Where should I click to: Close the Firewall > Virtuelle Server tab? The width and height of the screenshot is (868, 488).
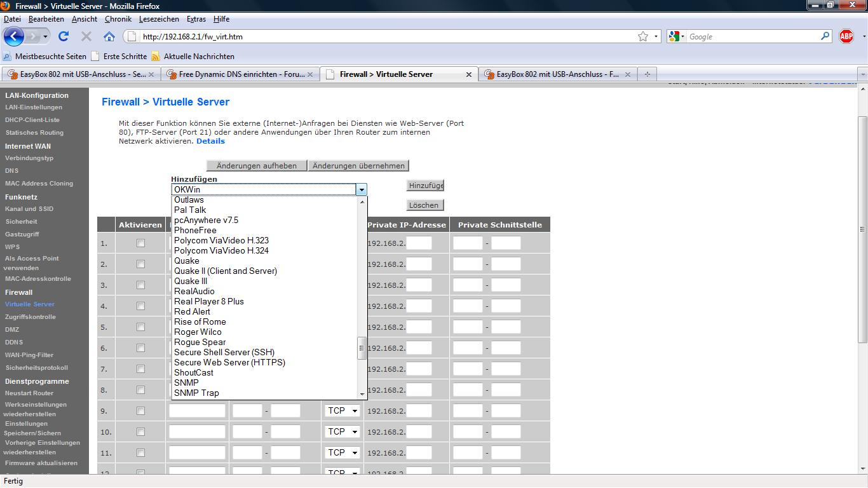click(469, 74)
